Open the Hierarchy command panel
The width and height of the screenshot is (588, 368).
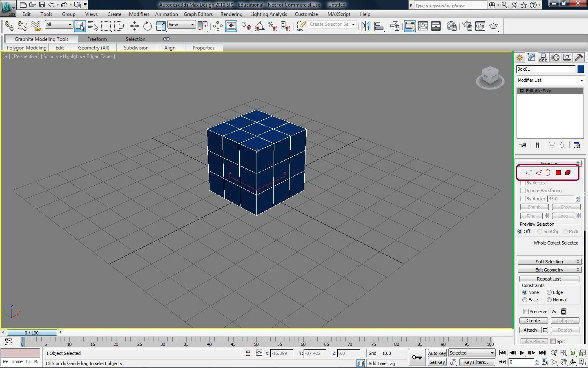click(x=543, y=58)
